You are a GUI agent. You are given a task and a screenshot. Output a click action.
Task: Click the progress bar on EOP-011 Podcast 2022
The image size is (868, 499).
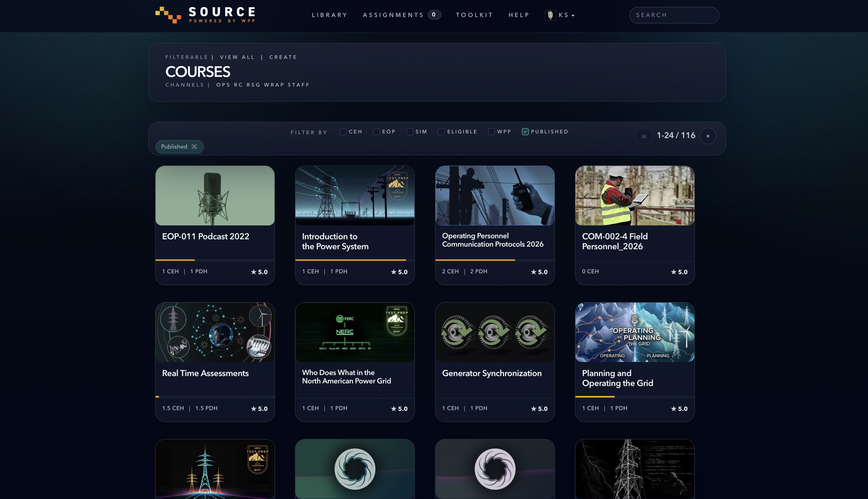(x=215, y=260)
